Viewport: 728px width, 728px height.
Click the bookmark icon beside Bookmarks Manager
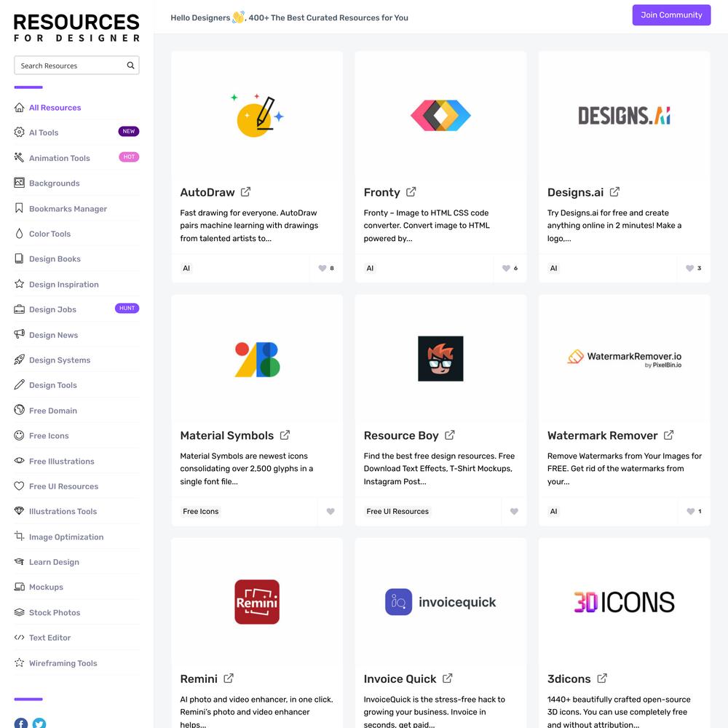pos(19,208)
